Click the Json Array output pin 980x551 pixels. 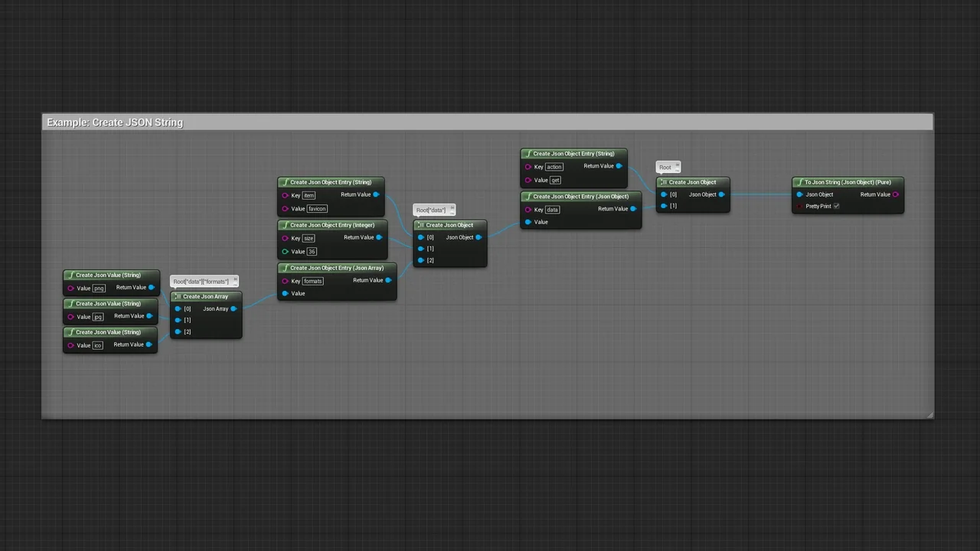tap(234, 308)
